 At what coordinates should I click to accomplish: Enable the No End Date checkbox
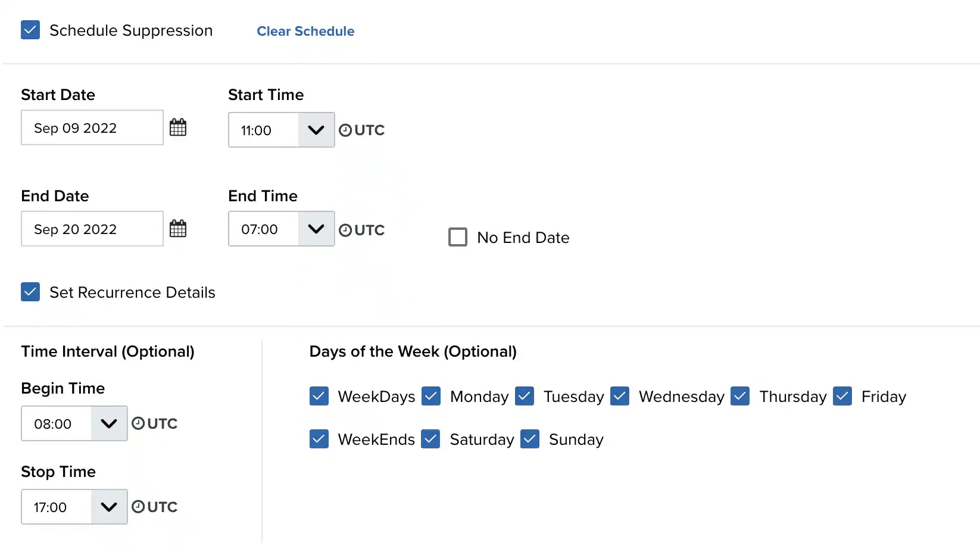click(x=458, y=237)
